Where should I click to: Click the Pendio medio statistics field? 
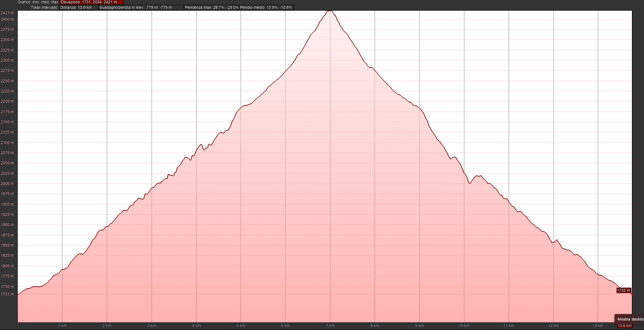coord(266,7)
